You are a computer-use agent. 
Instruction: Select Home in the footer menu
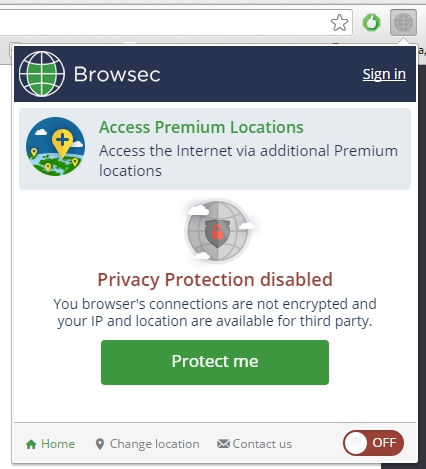pos(58,444)
